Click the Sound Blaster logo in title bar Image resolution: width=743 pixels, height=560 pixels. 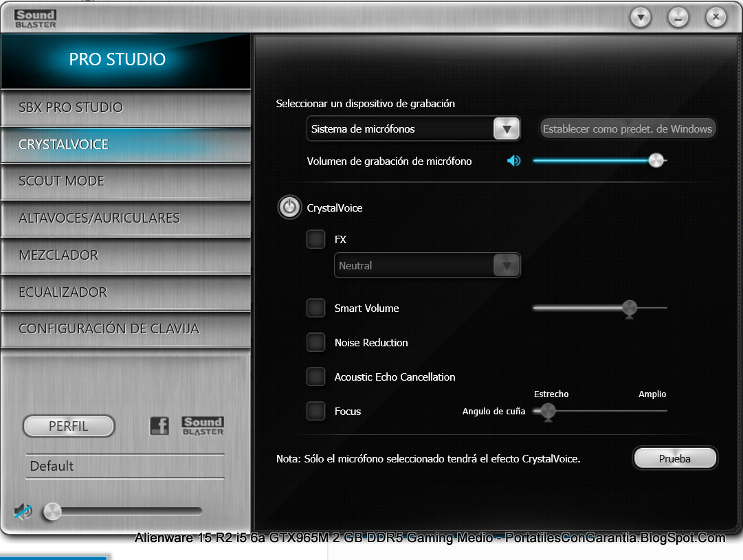35,19
